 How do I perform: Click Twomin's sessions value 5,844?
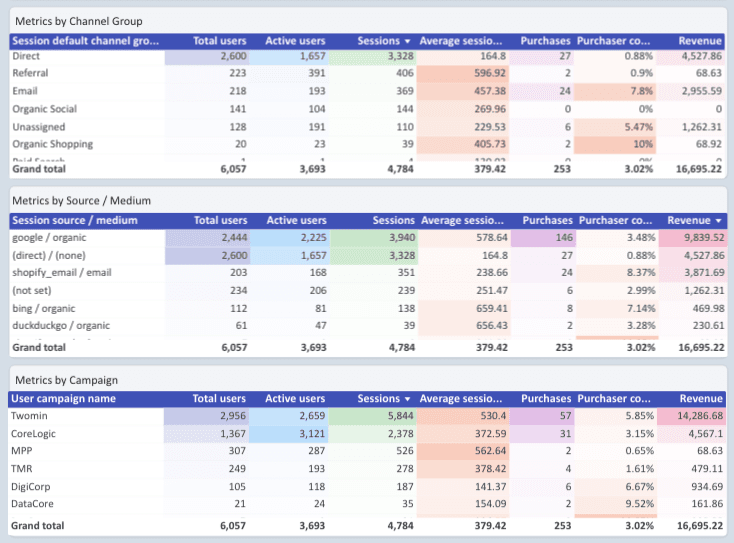point(372,416)
